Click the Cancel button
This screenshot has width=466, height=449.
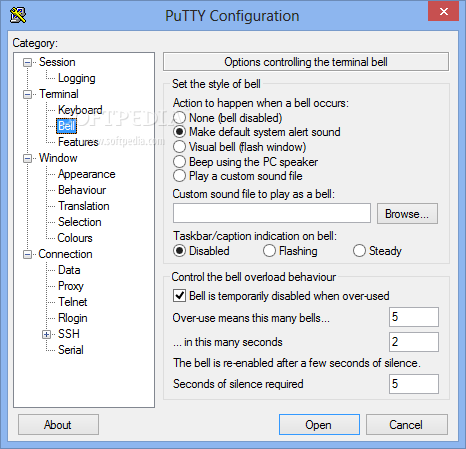407,425
